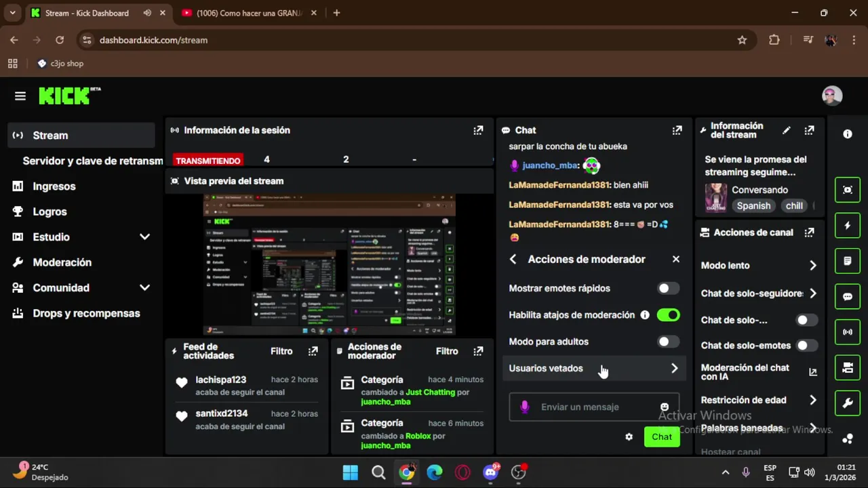This screenshot has width=868, height=488.
Task: Open Palabras baneadas options
Action: tap(759, 428)
